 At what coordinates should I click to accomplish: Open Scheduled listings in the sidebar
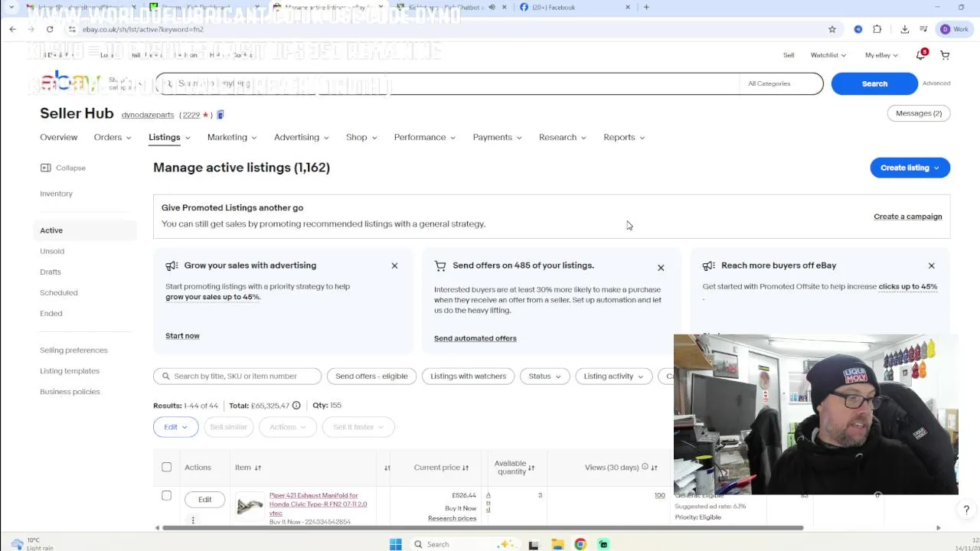pos(59,292)
